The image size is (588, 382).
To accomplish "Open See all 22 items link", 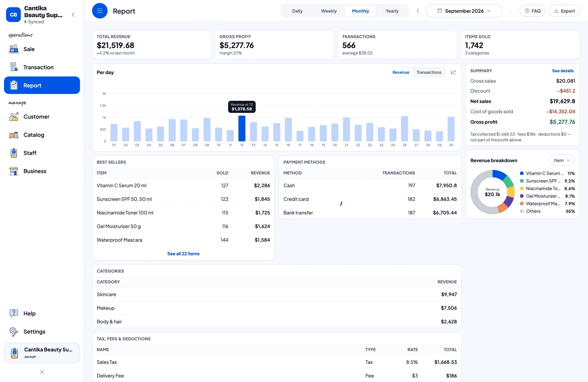I will point(183,254).
